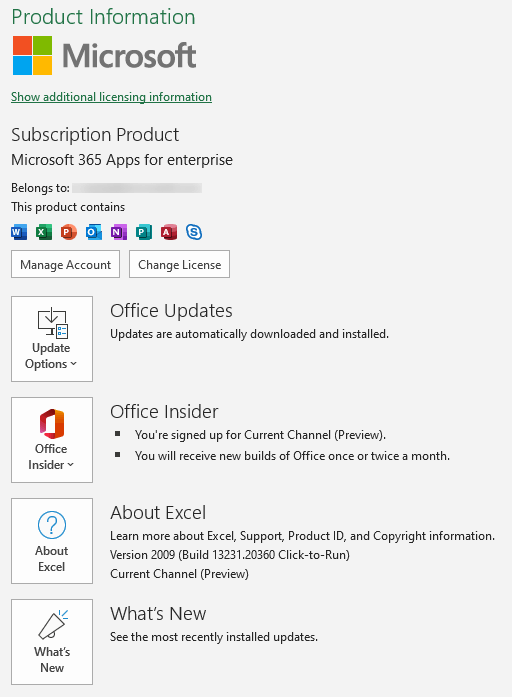
Task: Click the Publisher app icon
Action: point(144,232)
